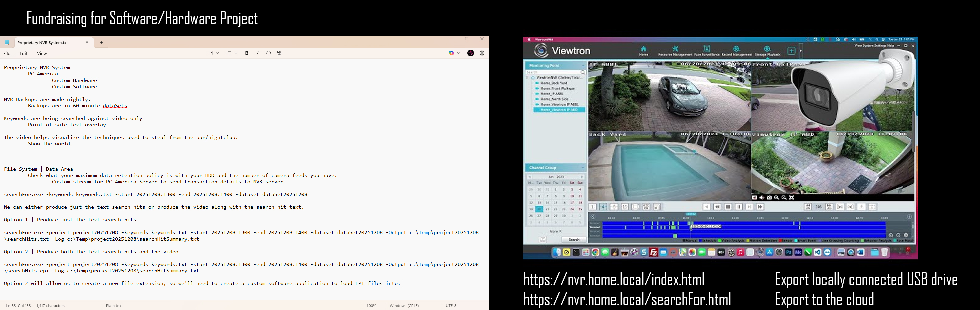Click the Storage Playback icon in Viewtron
Image resolution: width=980 pixels, height=310 pixels.
pos(767,51)
